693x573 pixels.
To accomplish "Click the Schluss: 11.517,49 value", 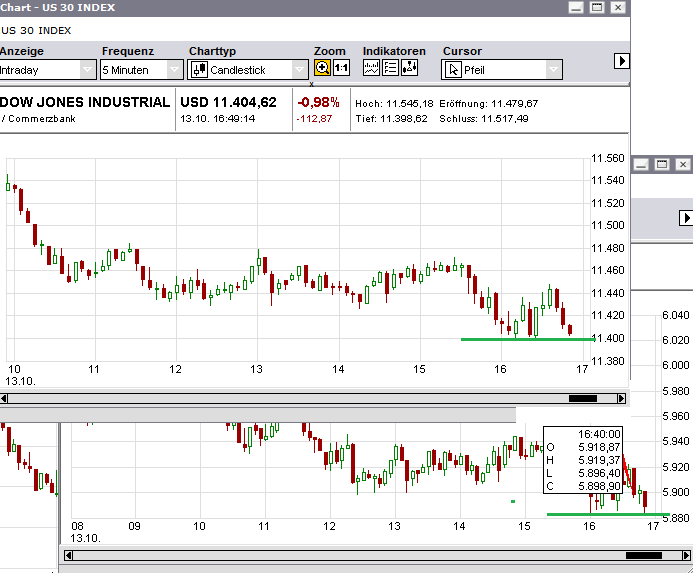I will click(484, 118).
